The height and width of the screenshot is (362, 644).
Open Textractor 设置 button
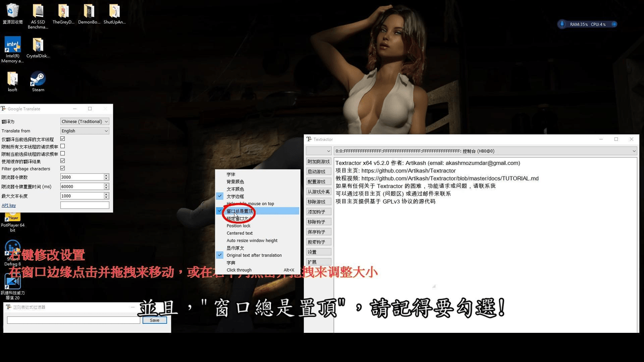tap(319, 252)
